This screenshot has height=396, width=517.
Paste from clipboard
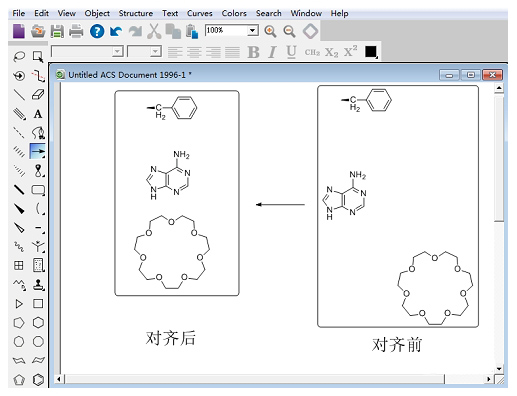click(192, 31)
